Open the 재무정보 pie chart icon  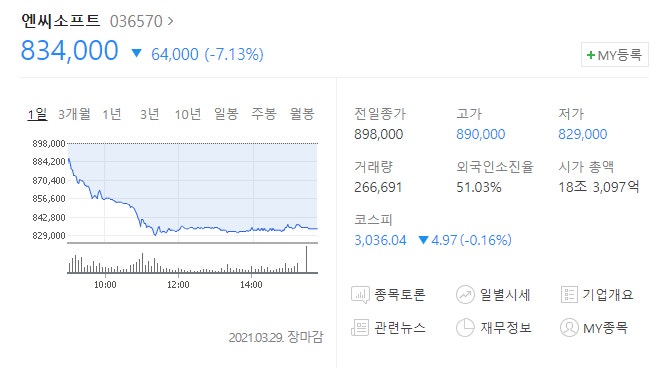465,327
